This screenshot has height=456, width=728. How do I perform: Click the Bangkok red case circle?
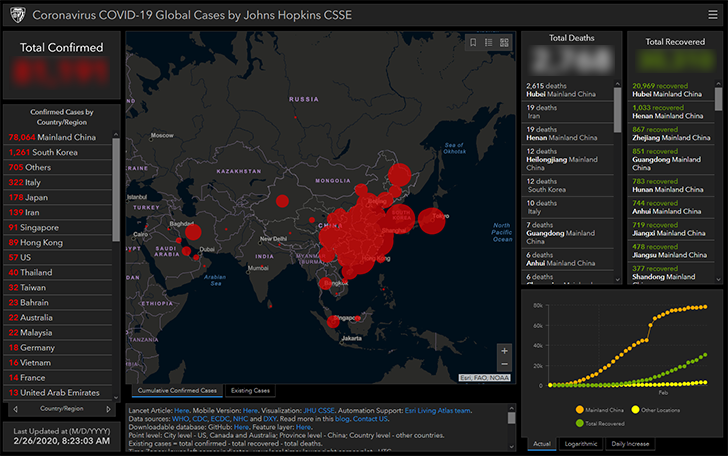tap(325, 283)
